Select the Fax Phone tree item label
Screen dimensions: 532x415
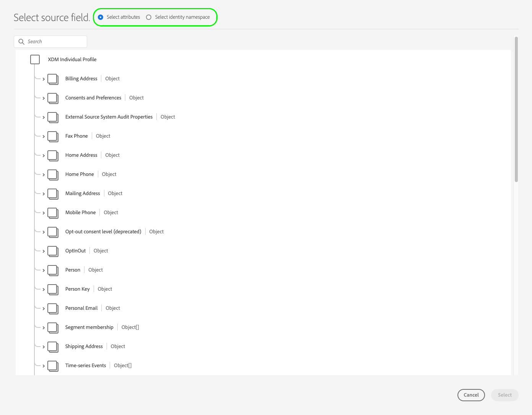(76, 136)
